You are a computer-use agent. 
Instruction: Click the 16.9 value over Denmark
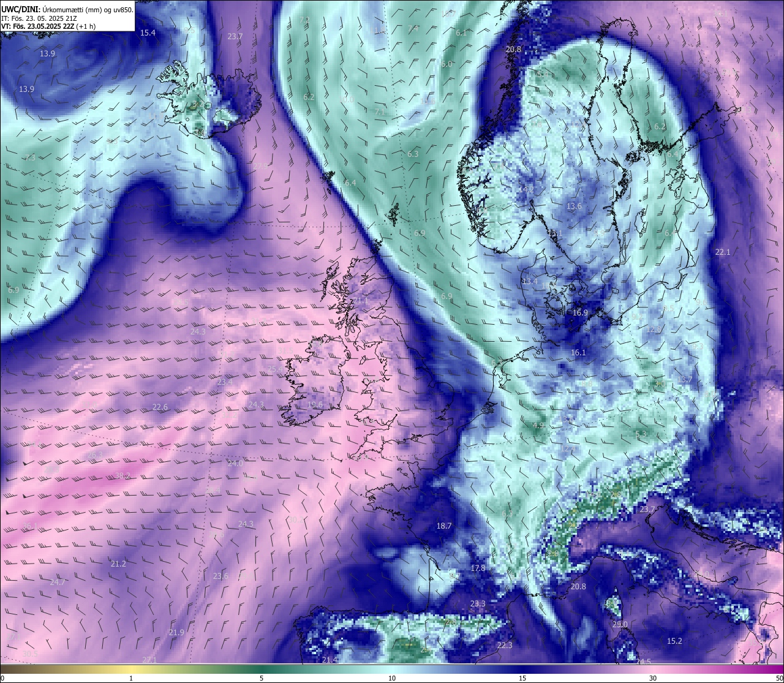580,313
